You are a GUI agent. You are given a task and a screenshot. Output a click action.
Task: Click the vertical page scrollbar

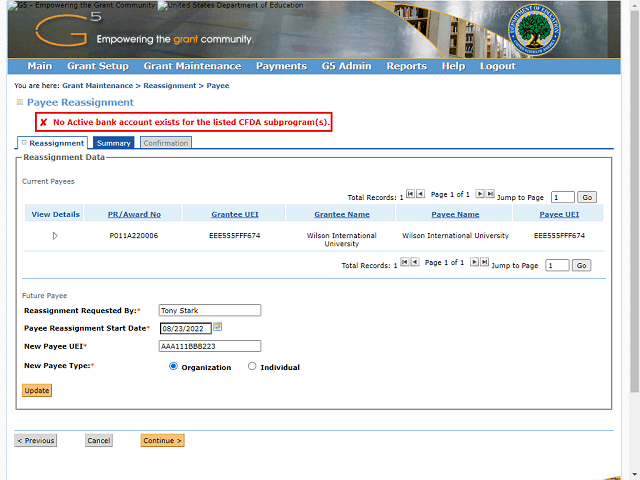[635, 200]
